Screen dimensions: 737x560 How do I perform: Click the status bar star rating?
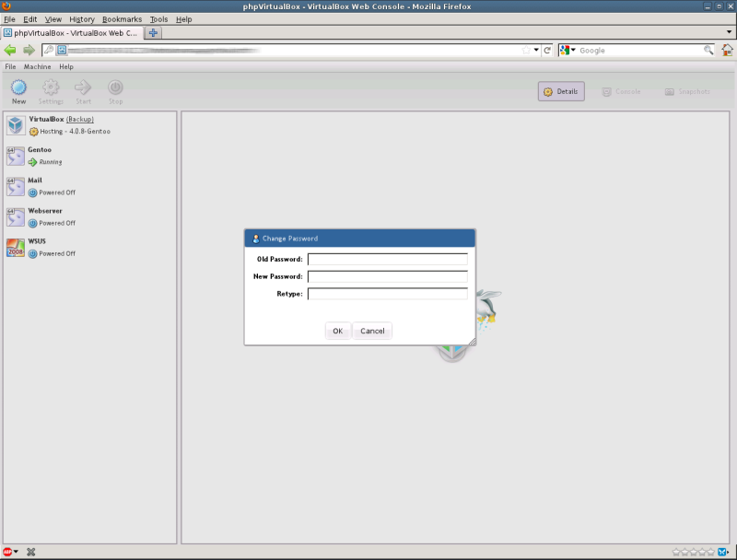(x=694, y=552)
